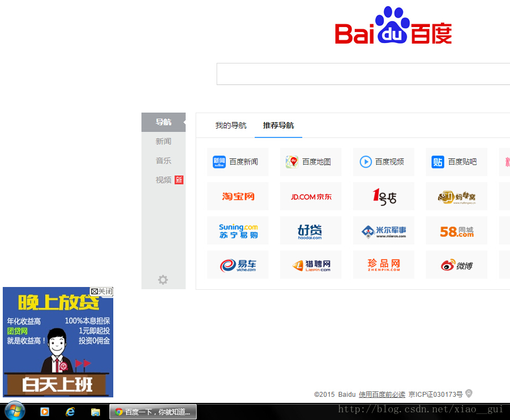510x420 pixels.
Task: Open the Suning 苏宁易购 tile
Action: pyautogui.click(x=238, y=230)
